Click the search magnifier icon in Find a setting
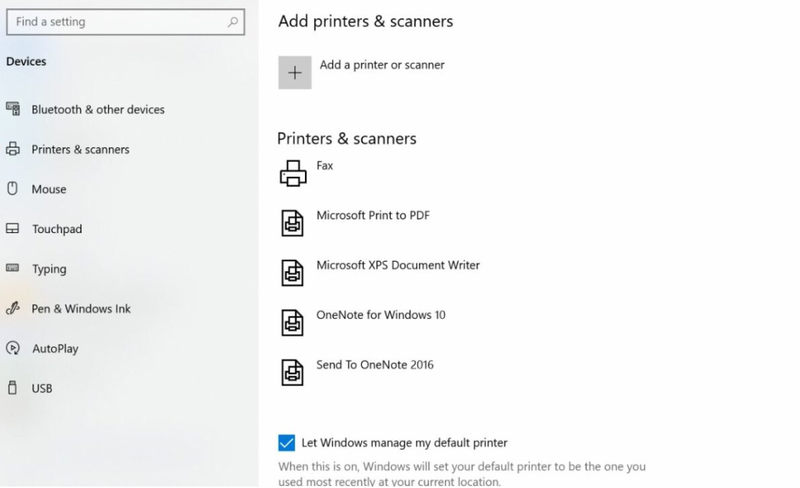Screen dimensions: 800x488 (233, 22)
